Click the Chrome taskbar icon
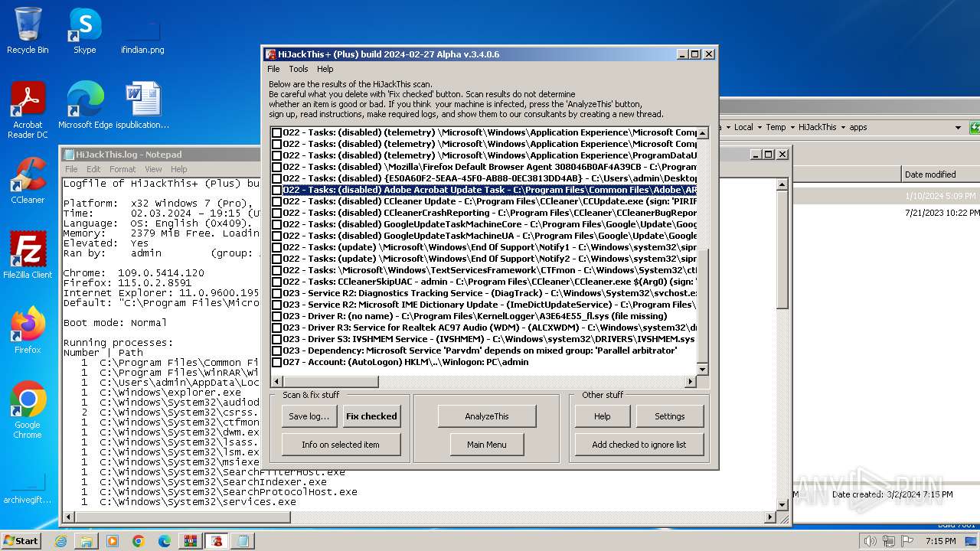This screenshot has height=551, width=980. pyautogui.click(x=139, y=541)
